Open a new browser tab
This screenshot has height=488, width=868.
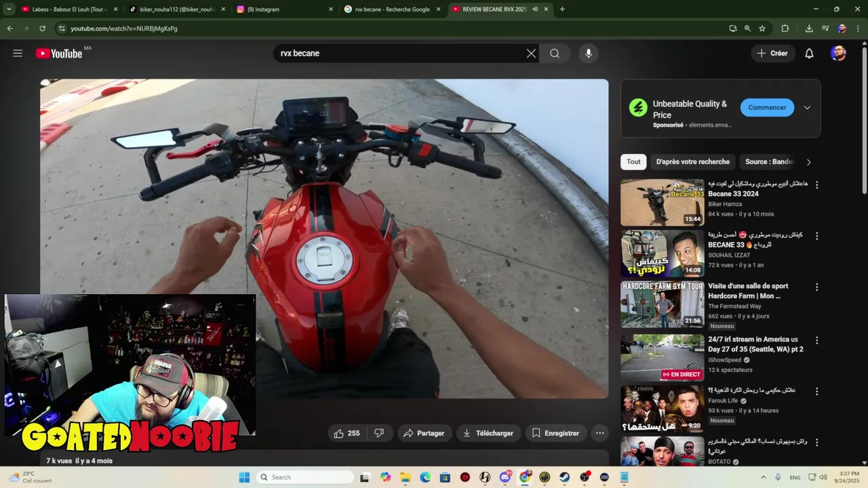(562, 9)
